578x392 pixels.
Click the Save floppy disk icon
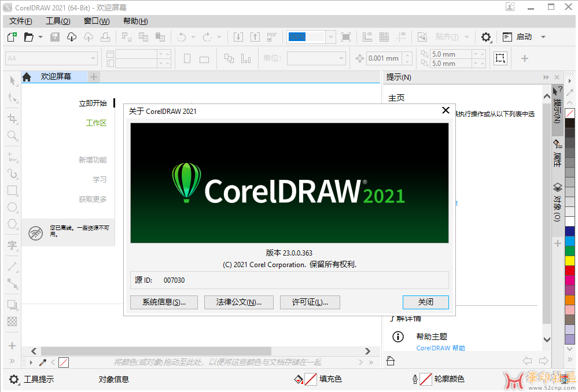(55, 37)
